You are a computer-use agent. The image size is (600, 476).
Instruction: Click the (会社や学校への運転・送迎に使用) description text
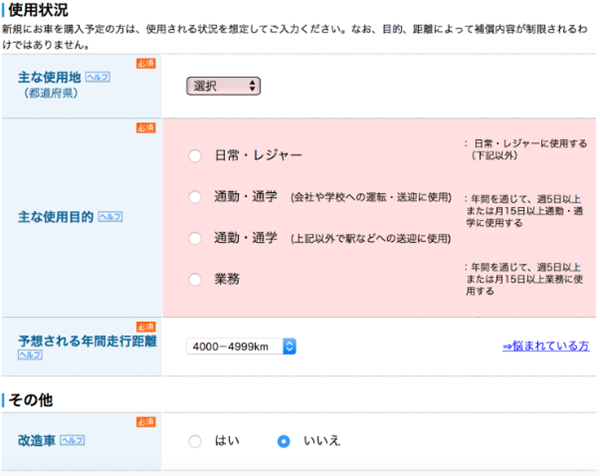click(x=371, y=197)
